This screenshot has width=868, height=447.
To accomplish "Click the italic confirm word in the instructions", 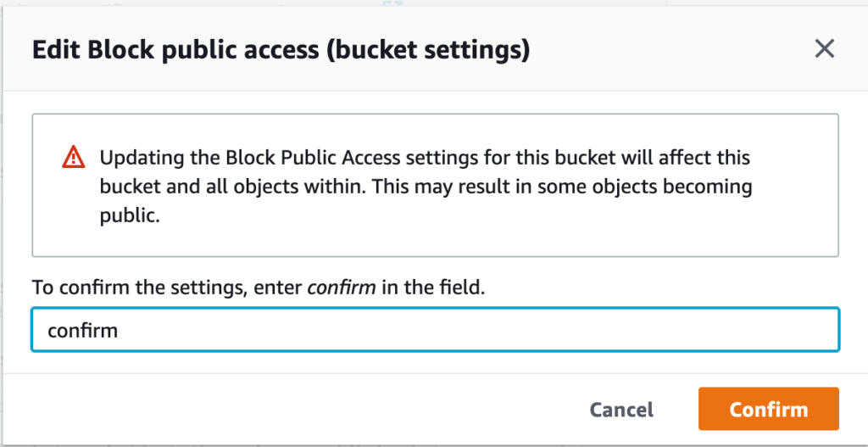I will tap(342, 288).
